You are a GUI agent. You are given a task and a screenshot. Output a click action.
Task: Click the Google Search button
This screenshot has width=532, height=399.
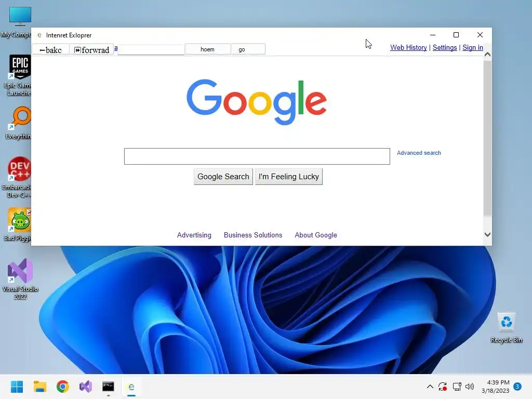pos(223,177)
